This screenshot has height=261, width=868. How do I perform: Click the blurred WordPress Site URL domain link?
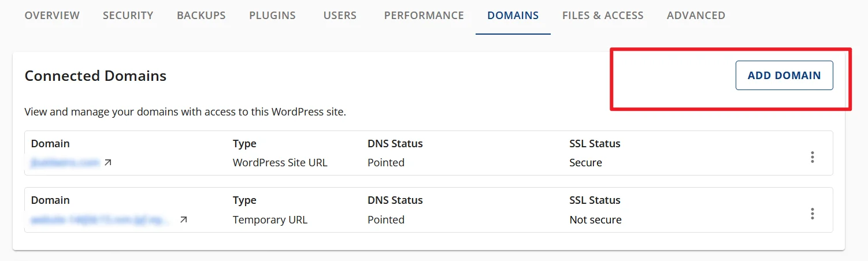(65, 163)
